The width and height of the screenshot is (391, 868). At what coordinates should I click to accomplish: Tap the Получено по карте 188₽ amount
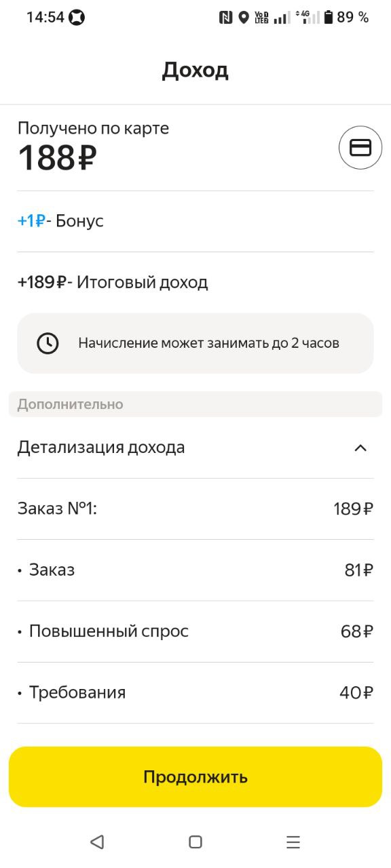(57, 158)
